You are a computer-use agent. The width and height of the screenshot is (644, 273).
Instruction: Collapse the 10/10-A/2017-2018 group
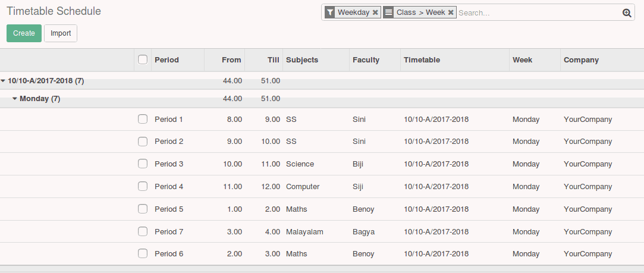coord(42,80)
